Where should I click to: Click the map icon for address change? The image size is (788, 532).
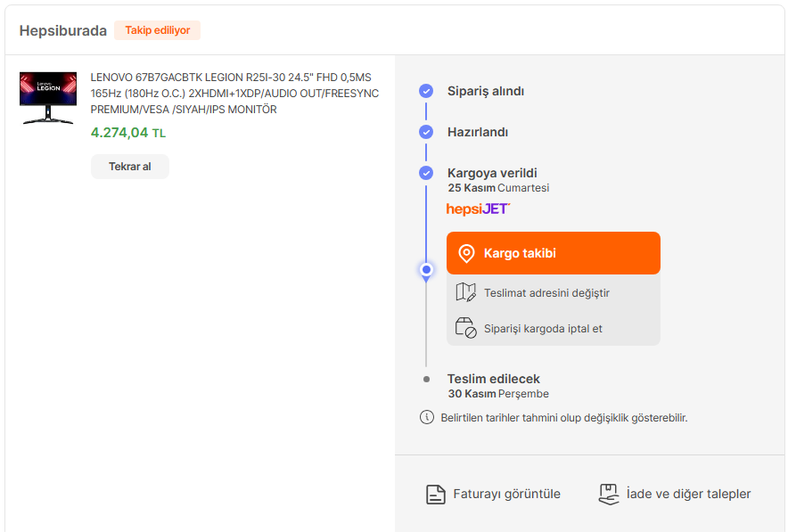pos(465,292)
